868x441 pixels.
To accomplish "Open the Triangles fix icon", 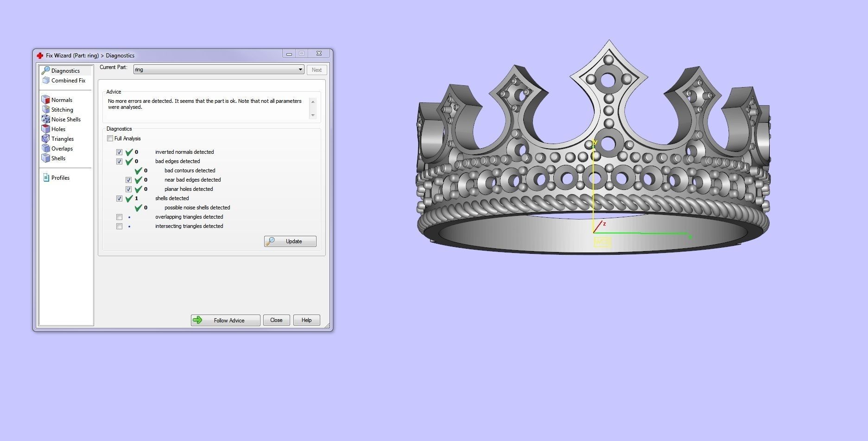I will click(x=45, y=139).
